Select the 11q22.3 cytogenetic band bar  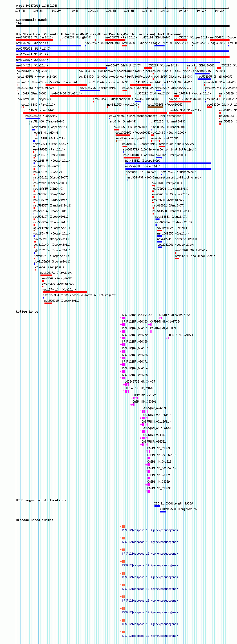click(122, 26)
